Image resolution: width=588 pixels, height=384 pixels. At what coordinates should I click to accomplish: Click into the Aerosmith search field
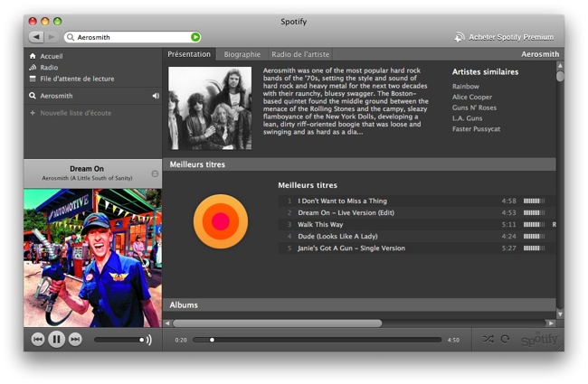[133, 37]
